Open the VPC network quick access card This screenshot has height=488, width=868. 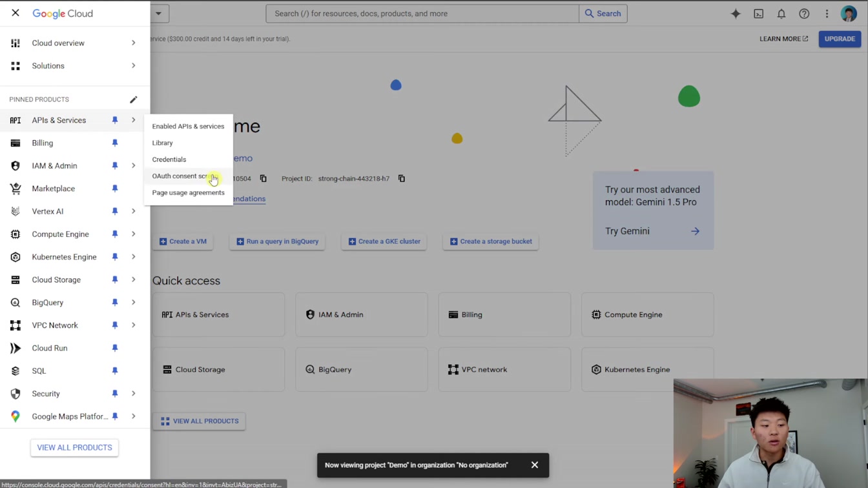point(504,370)
